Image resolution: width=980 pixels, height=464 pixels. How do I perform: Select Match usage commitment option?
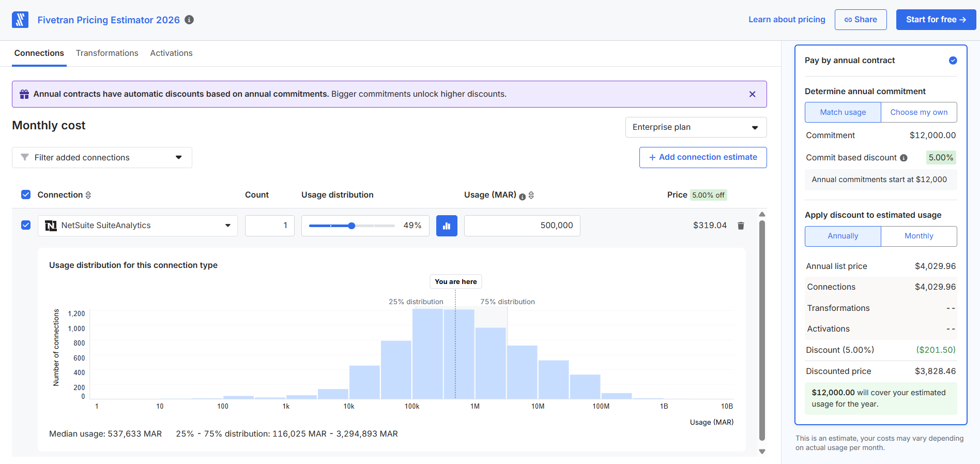[x=843, y=112]
